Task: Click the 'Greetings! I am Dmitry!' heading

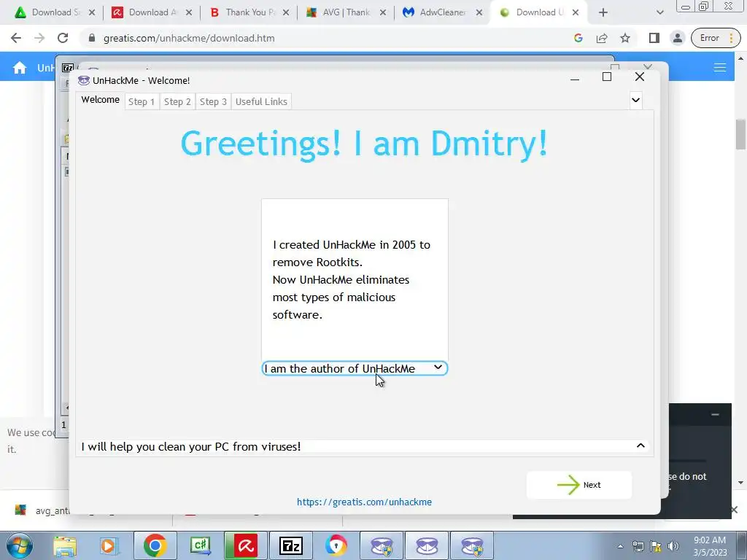Action: click(365, 144)
